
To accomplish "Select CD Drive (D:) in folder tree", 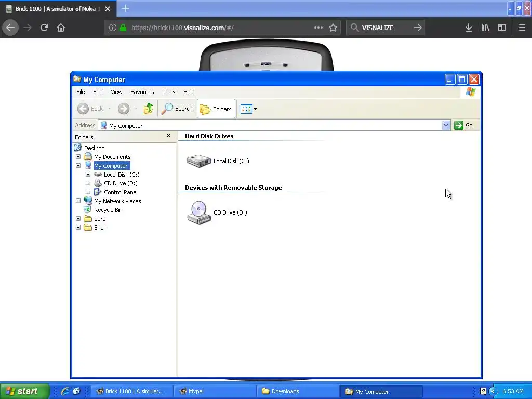I will tap(121, 183).
